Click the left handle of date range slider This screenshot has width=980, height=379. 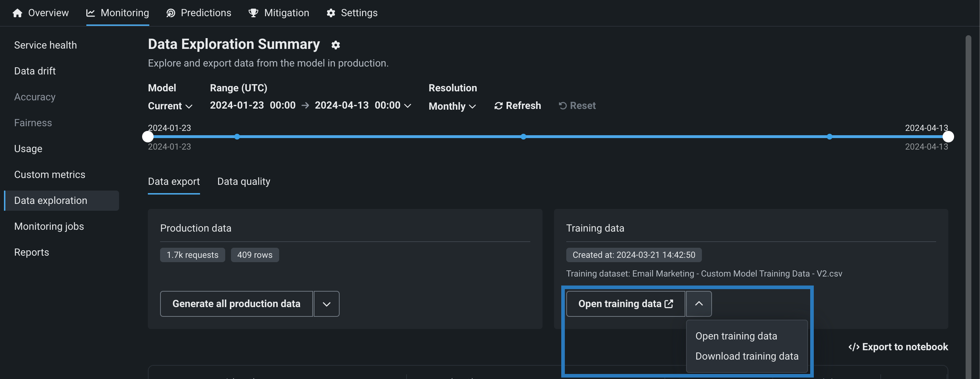148,137
